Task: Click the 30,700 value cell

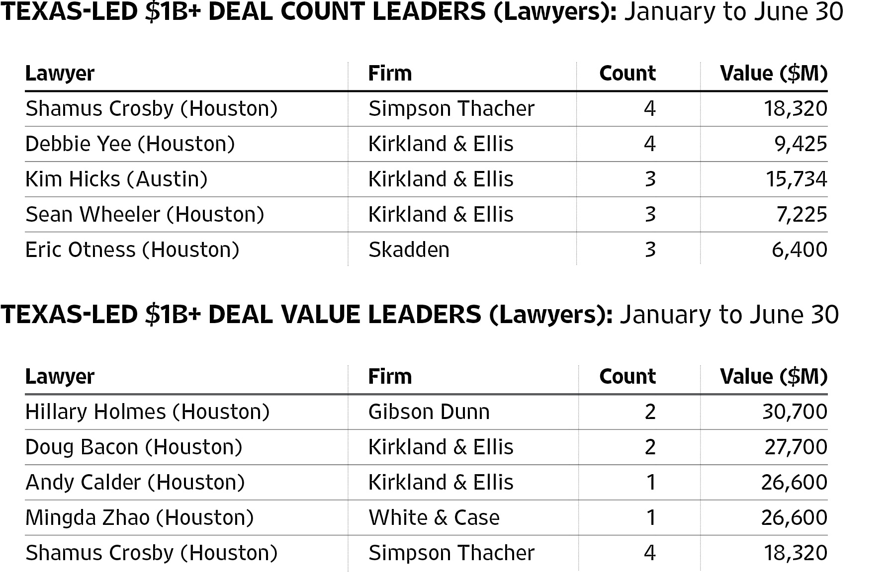Action: click(795, 412)
